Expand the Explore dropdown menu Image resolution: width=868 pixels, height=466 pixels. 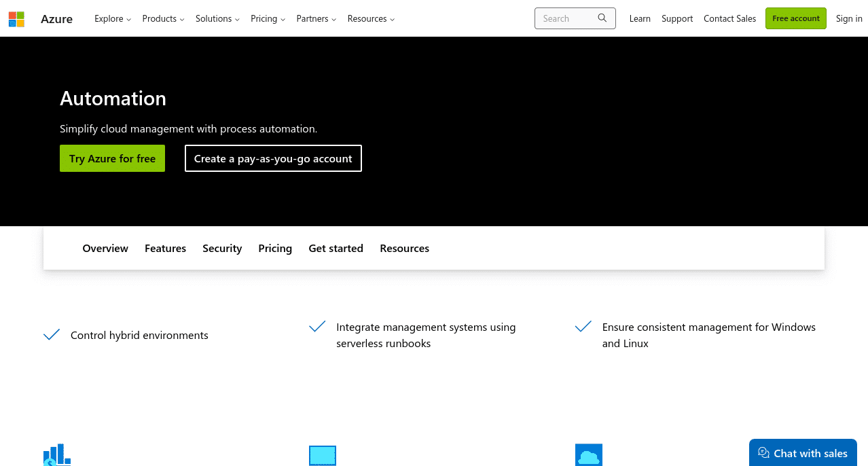(113, 18)
